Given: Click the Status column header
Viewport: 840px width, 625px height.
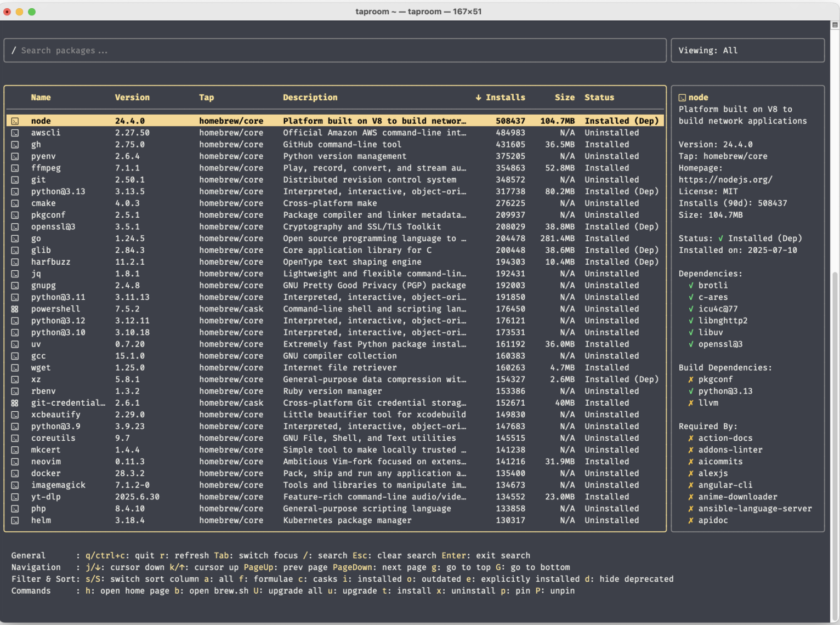Looking at the screenshot, I should 599,98.
